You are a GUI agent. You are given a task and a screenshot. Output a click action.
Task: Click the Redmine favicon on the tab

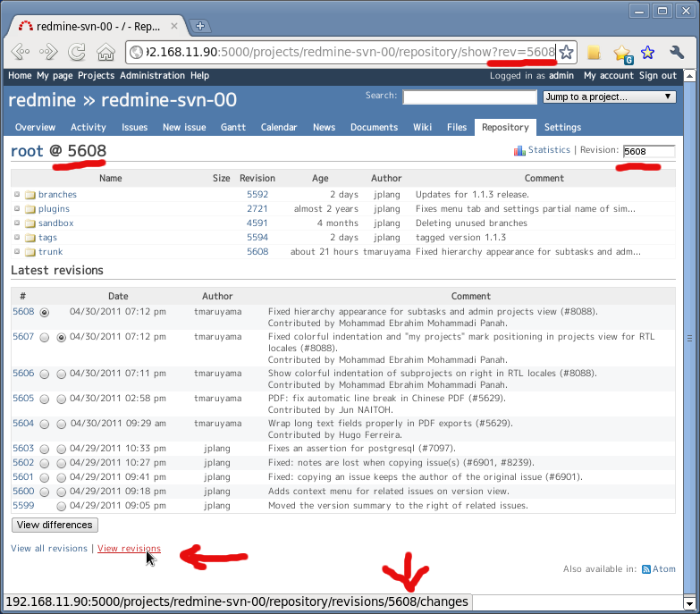pos(25,26)
